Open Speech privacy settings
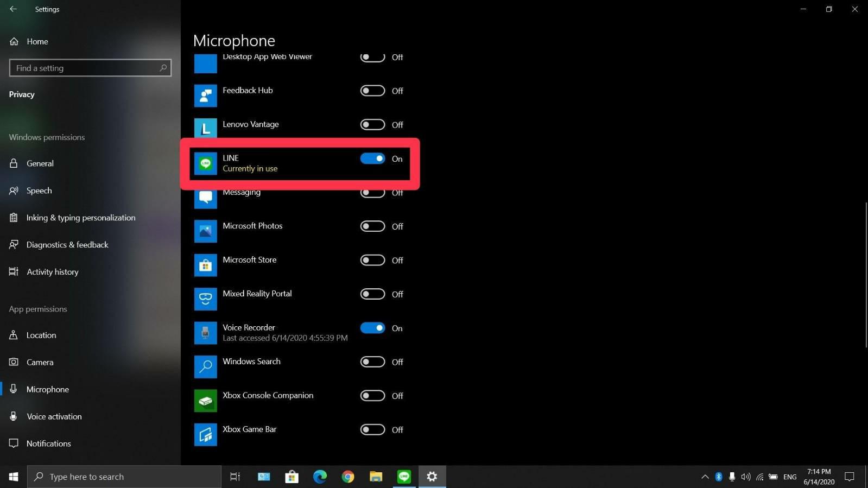 [90, 191]
